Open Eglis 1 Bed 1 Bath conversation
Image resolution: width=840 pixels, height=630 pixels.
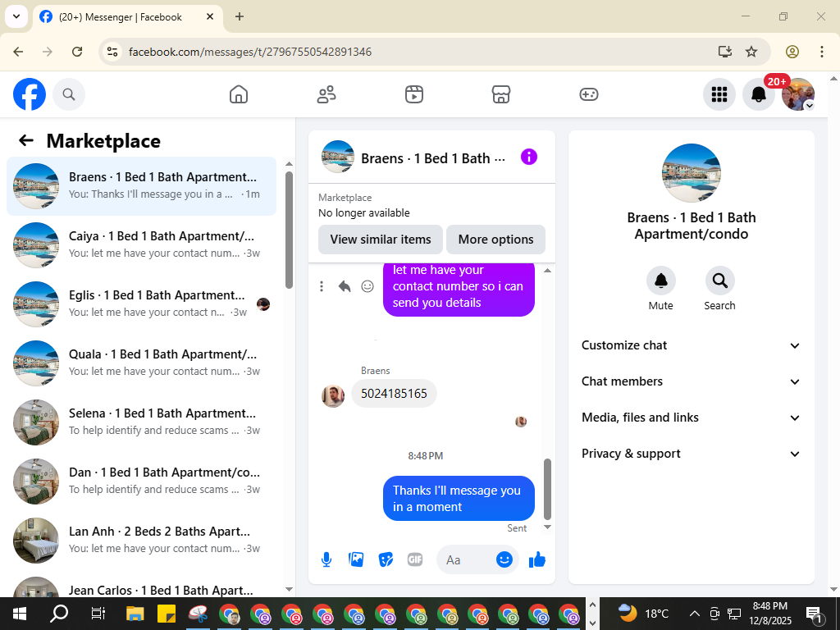tap(141, 304)
